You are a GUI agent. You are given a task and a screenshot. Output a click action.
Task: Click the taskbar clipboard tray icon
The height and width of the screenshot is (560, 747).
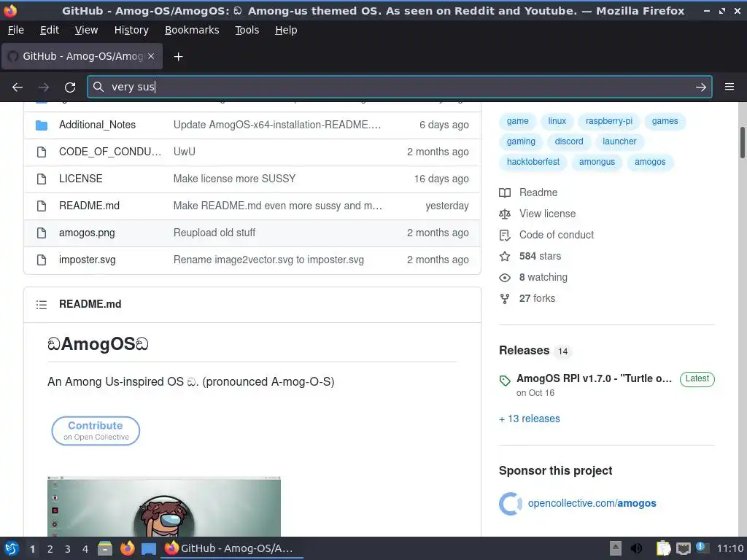click(662, 549)
